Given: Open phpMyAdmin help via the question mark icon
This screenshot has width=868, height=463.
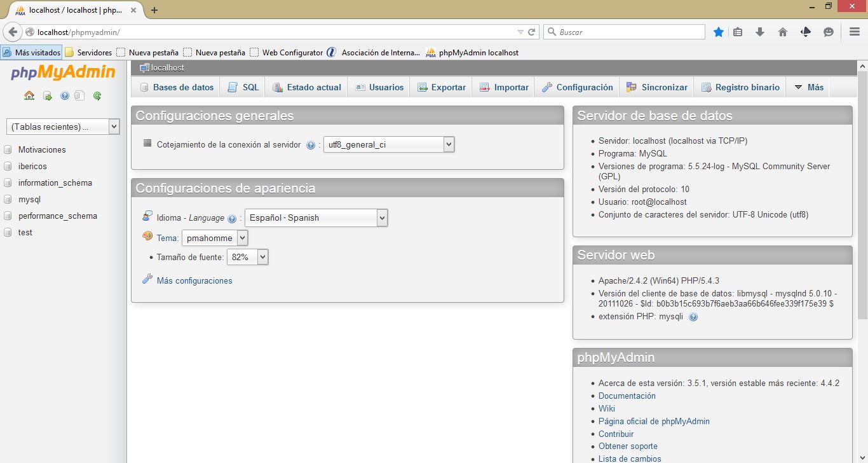Looking at the screenshot, I should (x=65, y=95).
